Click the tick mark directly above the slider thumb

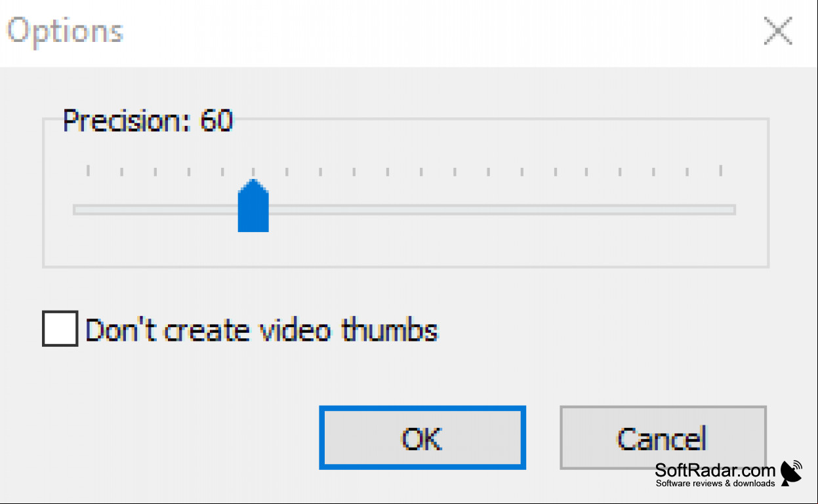254,172
